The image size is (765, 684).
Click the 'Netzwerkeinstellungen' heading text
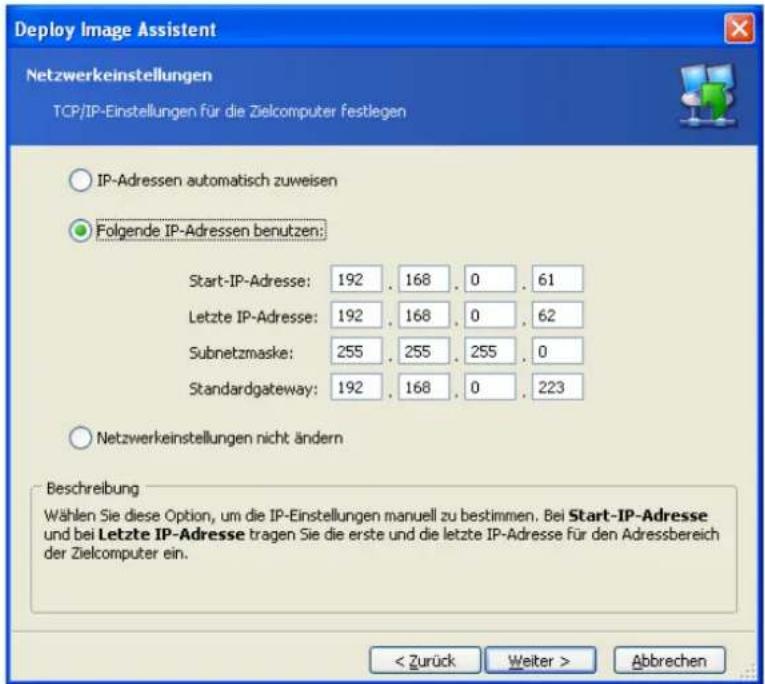[x=119, y=76]
